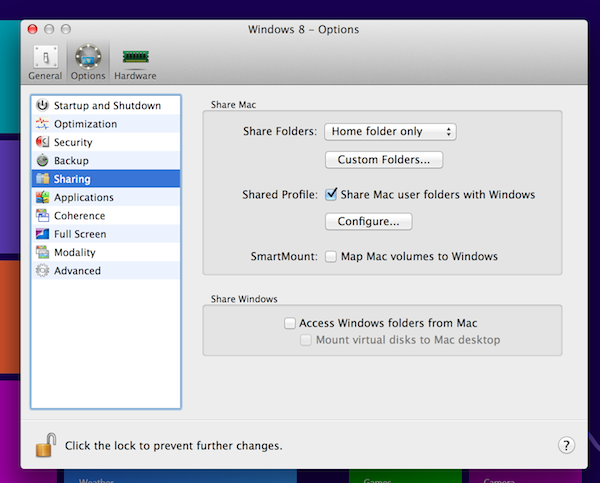Click the Configure... button
The image size is (600, 483).
[368, 221]
